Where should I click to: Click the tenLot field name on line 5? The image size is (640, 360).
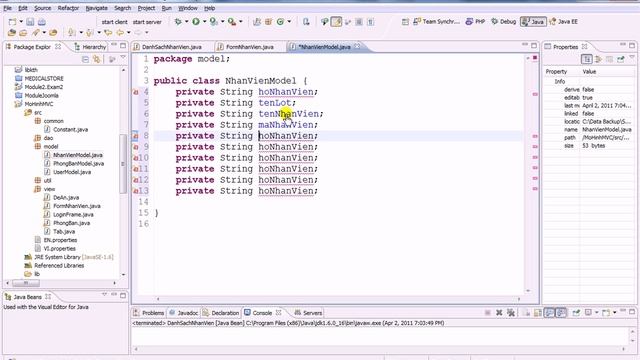pyautogui.click(x=275, y=103)
